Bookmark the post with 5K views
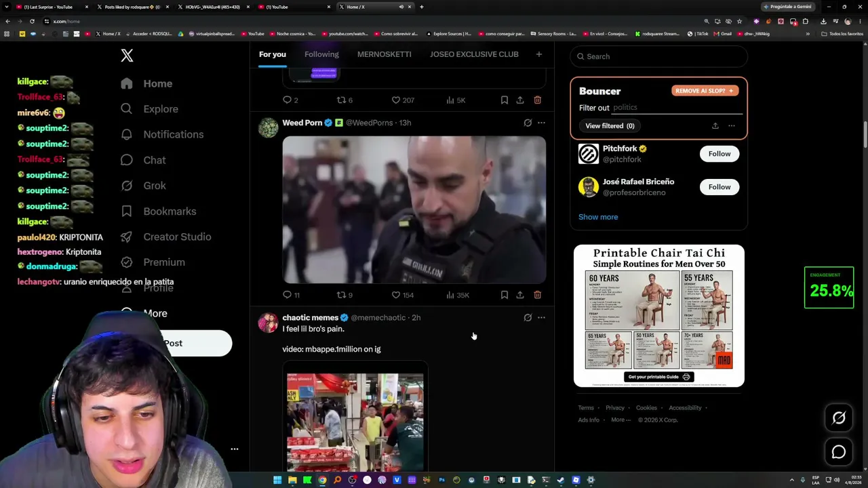Viewport: 868px width, 488px height. click(x=505, y=100)
